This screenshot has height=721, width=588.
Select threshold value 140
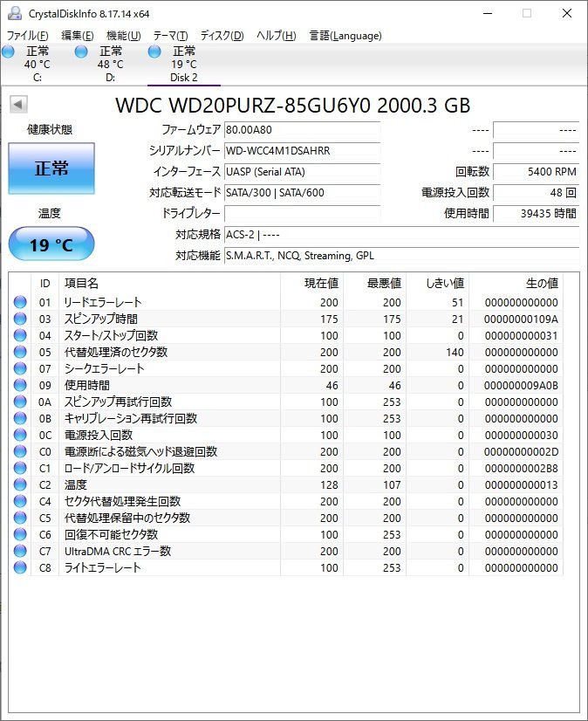455,353
